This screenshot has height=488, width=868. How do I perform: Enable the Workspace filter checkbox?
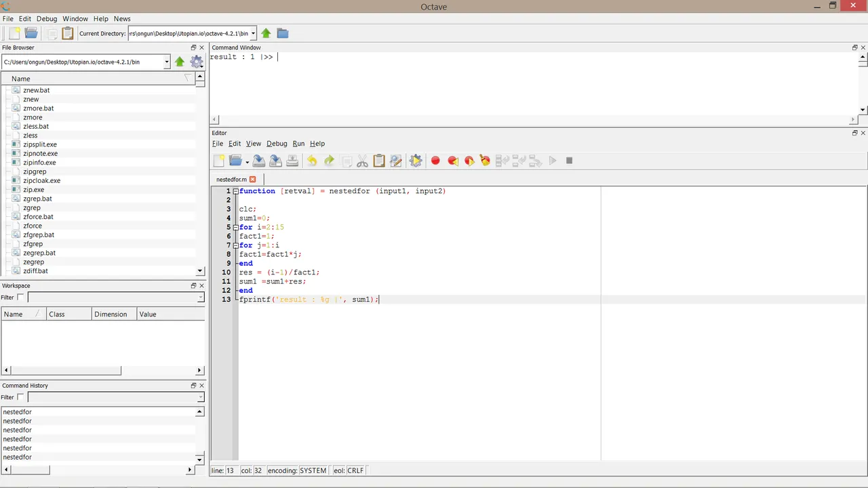[x=20, y=297]
